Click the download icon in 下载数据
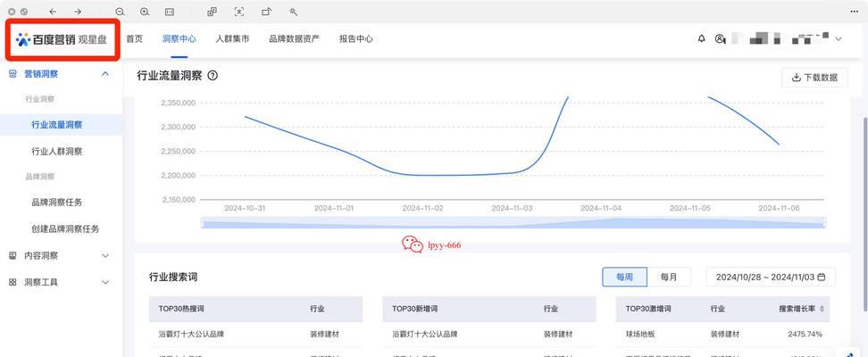The width and height of the screenshot is (868, 357). 797,78
